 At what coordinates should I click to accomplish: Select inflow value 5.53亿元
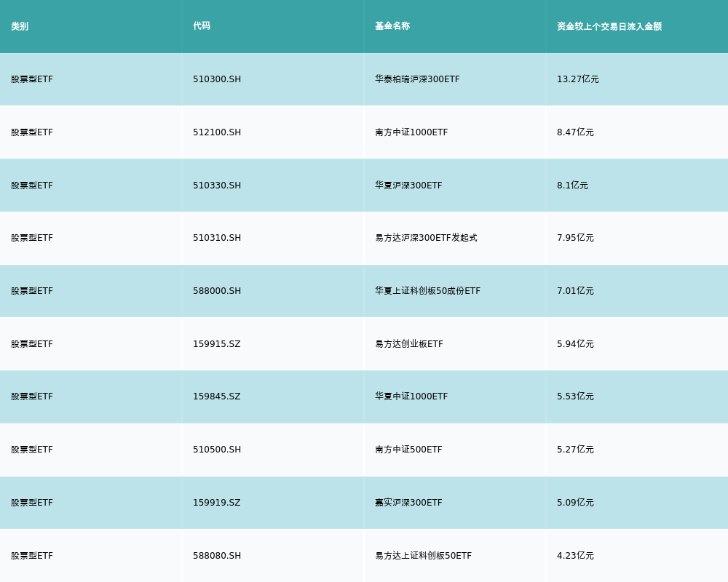tap(575, 396)
